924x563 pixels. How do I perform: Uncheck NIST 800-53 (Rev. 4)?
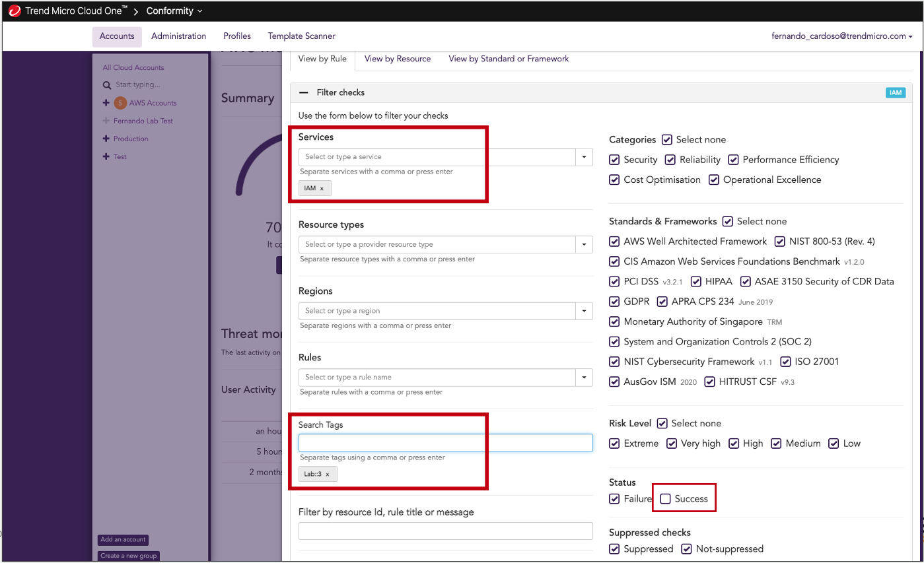[780, 242]
